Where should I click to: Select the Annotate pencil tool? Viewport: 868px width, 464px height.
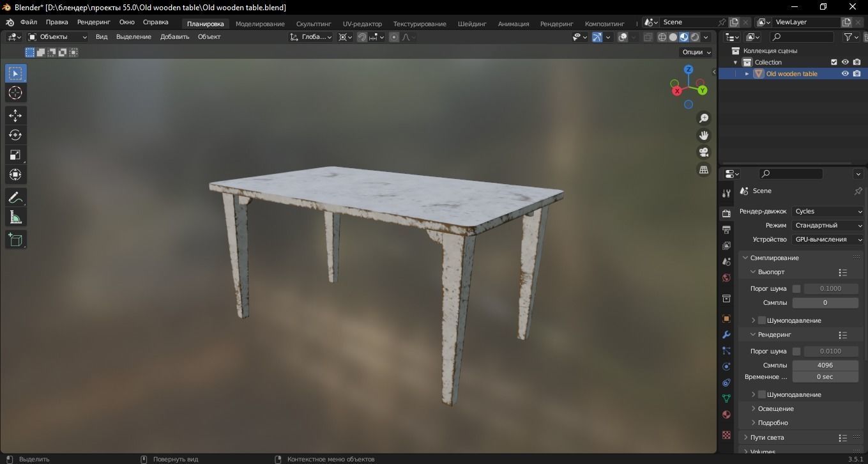pyautogui.click(x=15, y=197)
